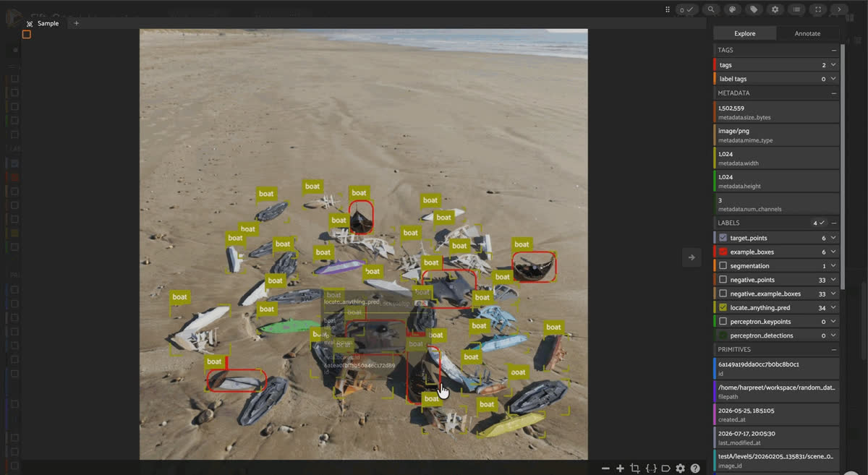
Task: Expand the locate_anything_pred chevron
Action: [x=833, y=308]
